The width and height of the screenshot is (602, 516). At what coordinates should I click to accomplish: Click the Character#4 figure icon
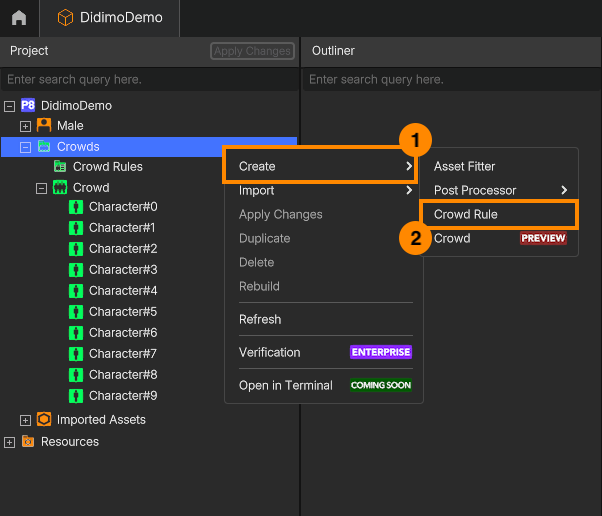pos(76,291)
